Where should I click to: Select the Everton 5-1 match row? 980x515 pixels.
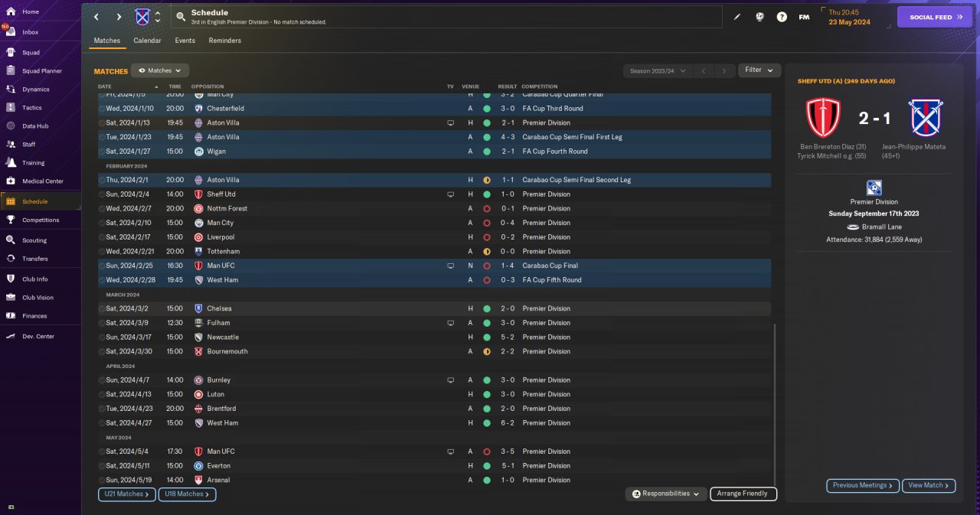point(434,465)
